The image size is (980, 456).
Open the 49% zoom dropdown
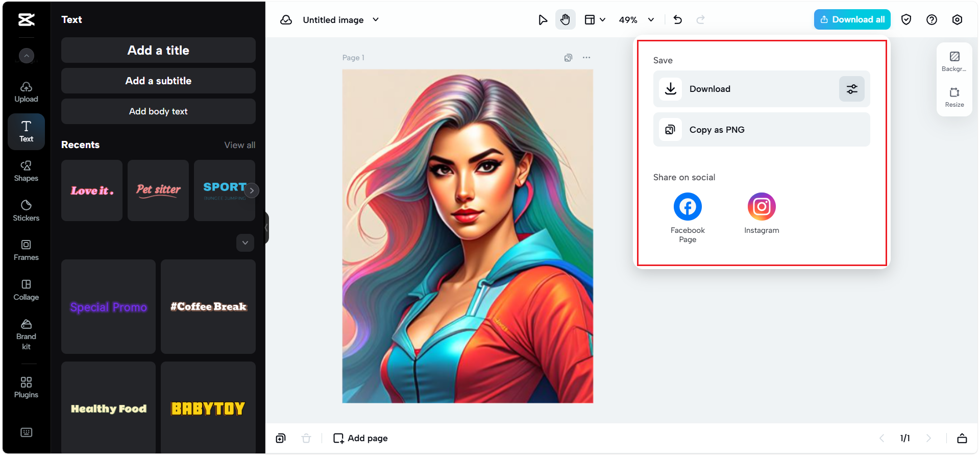point(636,19)
